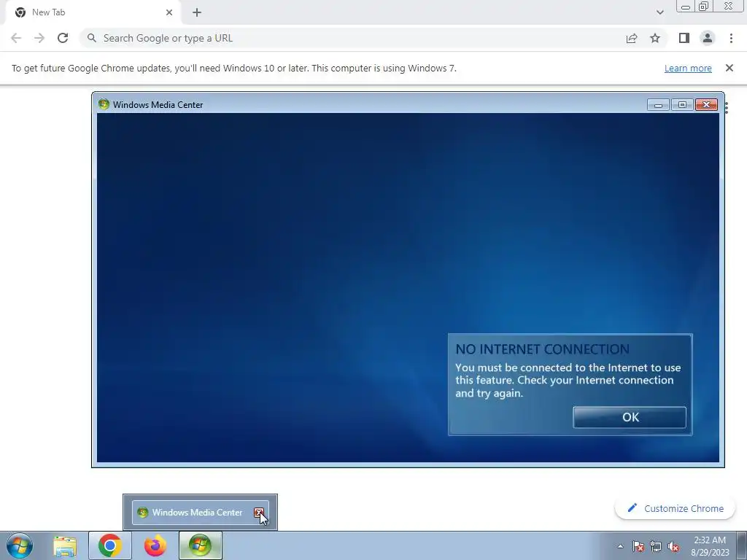Open the Learn more link
Screen dimensions: 747x560
click(x=688, y=68)
